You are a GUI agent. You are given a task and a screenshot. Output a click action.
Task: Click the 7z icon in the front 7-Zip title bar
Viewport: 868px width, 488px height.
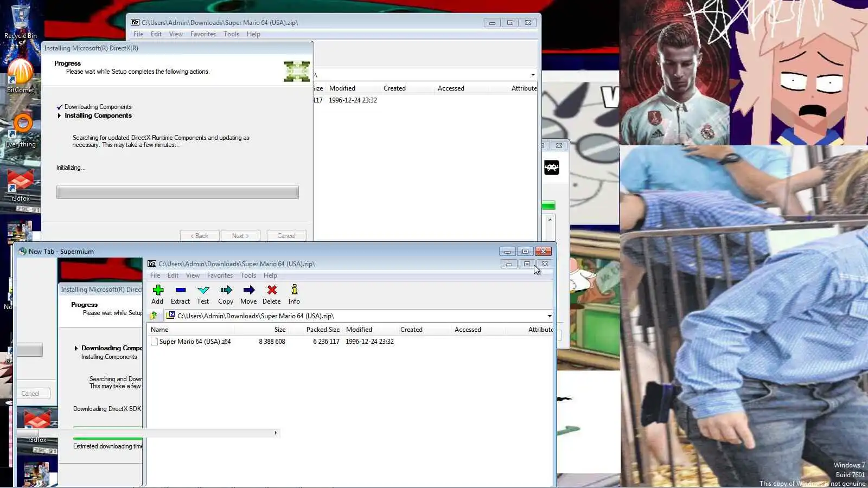click(152, 264)
